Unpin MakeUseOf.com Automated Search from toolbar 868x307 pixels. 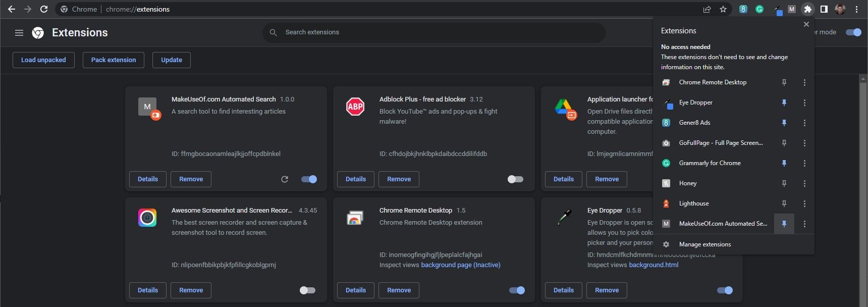click(x=784, y=224)
